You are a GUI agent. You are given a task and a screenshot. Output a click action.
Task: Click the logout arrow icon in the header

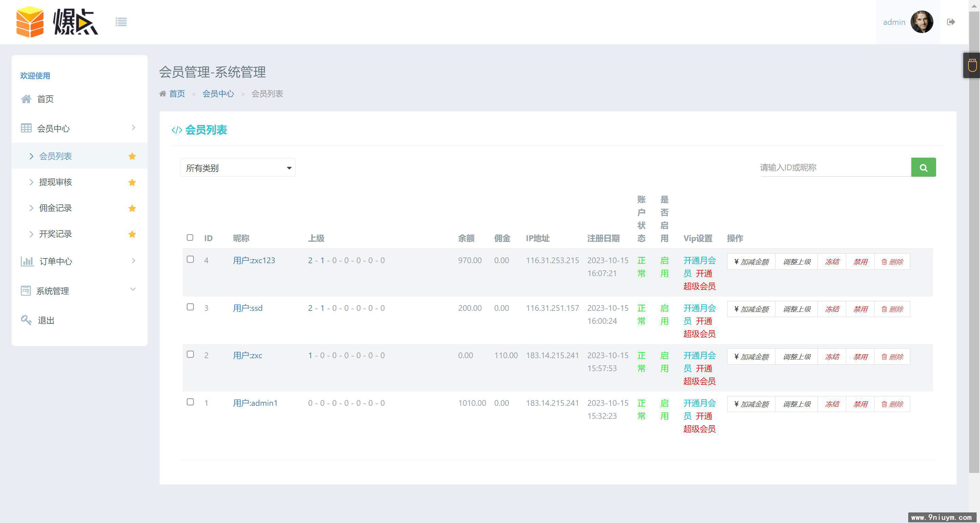[x=951, y=22]
